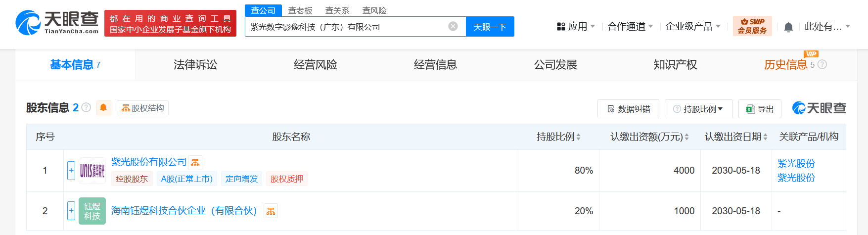Select the 查老板 search tab
This screenshot has height=235, width=868.
[300, 10]
